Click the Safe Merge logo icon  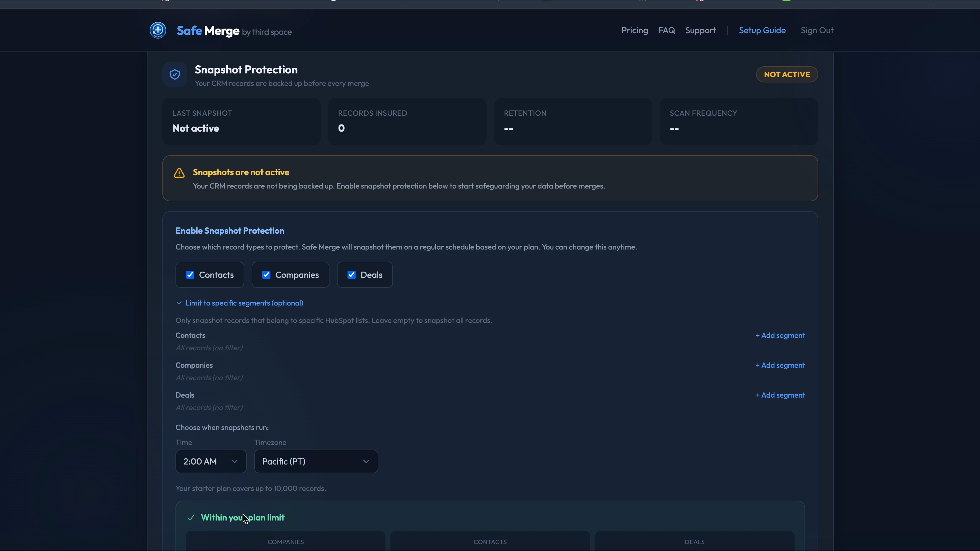point(158,30)
